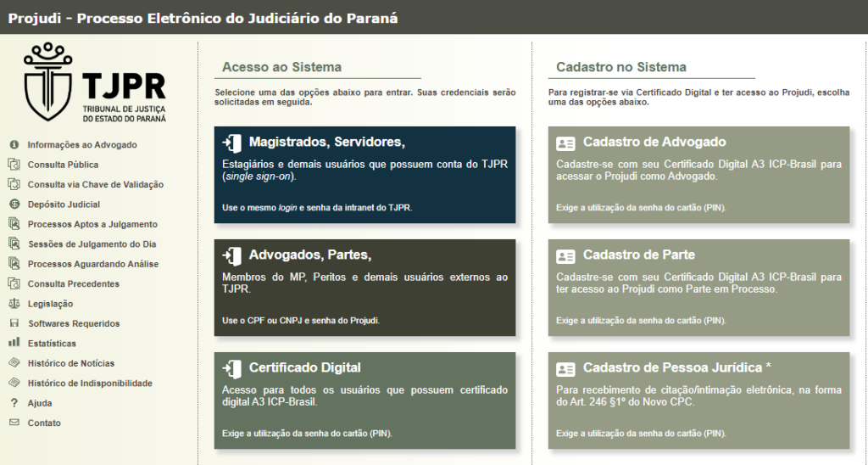Open Histórico de Indisponibilidade

(x=90, y=383)
